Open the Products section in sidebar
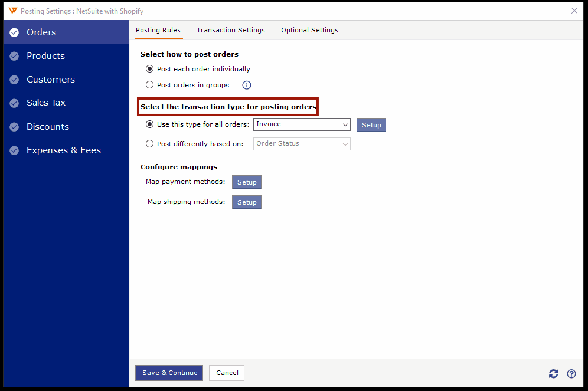Viewport: 588px width, 391px height. coord(66,56)
